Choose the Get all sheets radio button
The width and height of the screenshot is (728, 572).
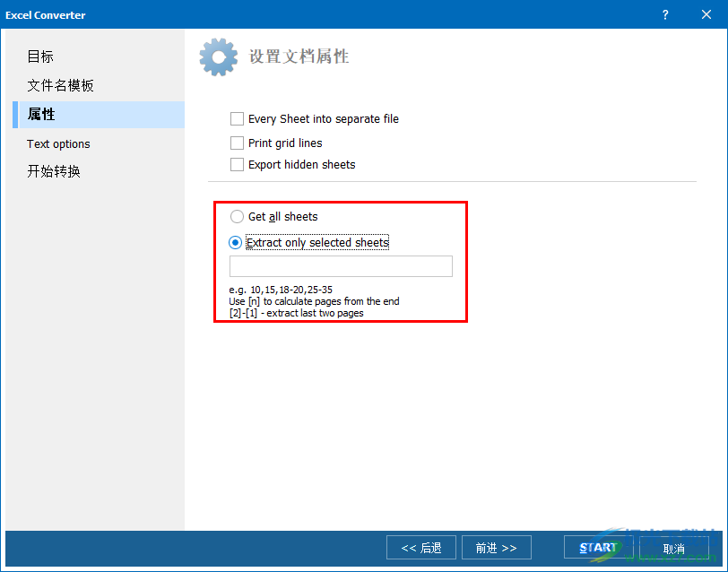[x=237, y=217]
